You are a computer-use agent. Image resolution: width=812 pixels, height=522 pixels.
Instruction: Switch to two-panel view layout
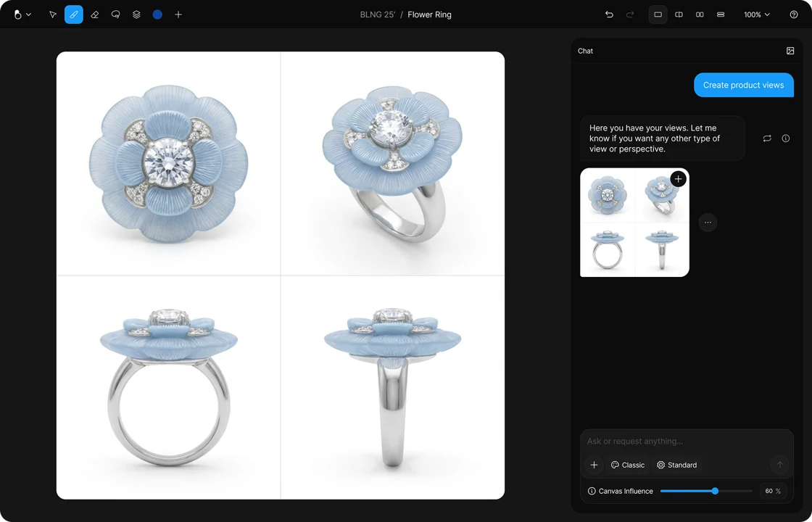click(700, 14)
